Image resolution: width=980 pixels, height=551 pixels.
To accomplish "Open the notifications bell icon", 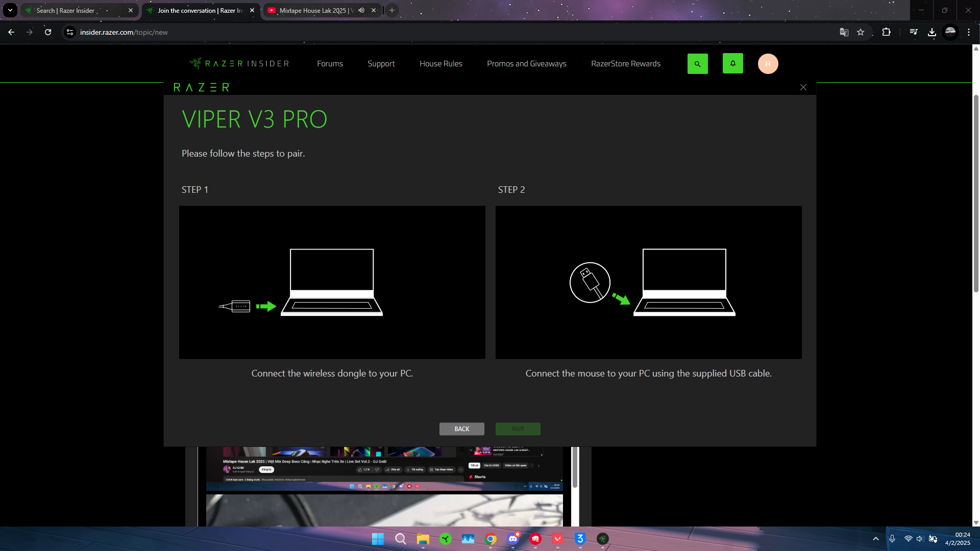I will [x=733, y=63].
